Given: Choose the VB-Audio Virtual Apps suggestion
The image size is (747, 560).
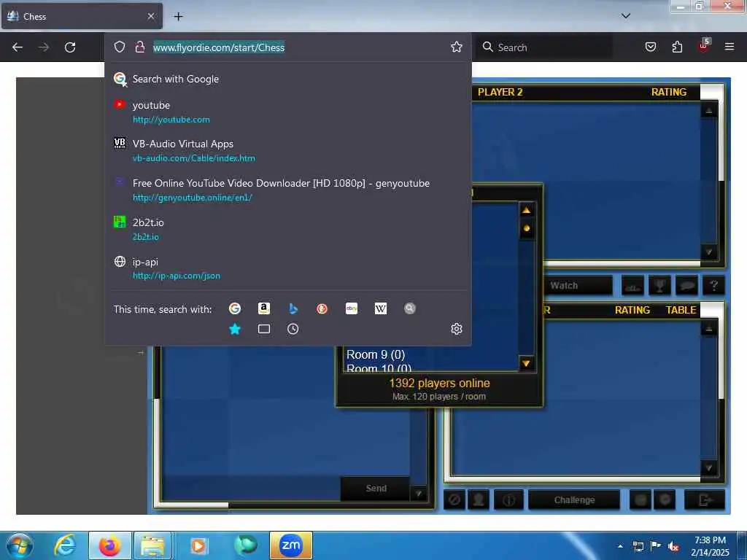Looking at the screenshot, I should [287, 150].
